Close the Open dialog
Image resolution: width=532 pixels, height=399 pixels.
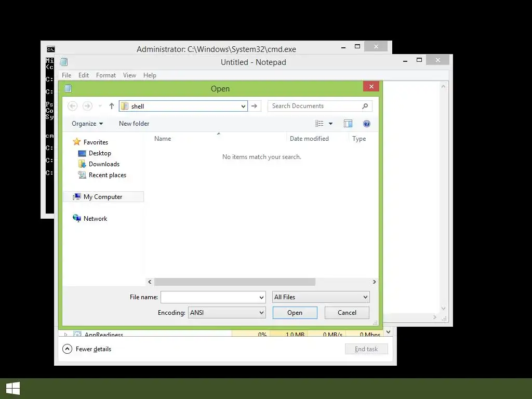371,87
